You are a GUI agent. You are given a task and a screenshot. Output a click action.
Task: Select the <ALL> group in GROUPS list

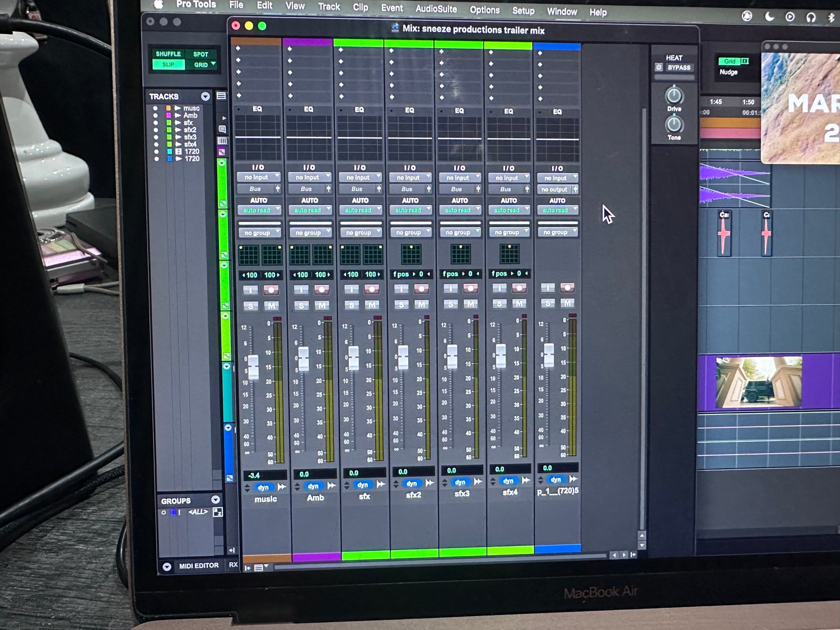pyautogui.click(x=198, y=512)
